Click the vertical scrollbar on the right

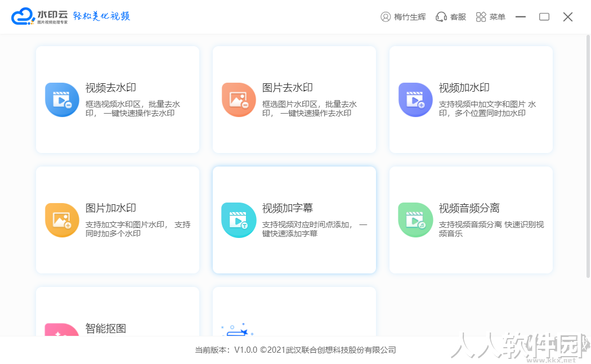[588, 156]
